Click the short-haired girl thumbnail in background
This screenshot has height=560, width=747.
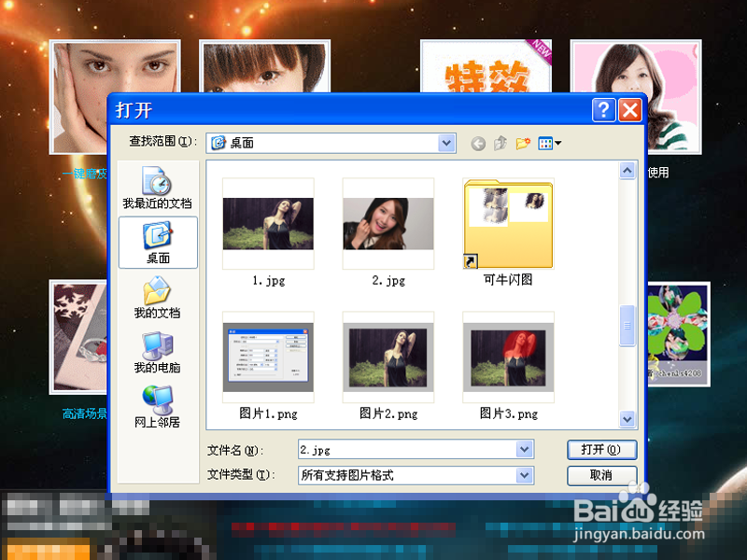click(x=264, y=66)
